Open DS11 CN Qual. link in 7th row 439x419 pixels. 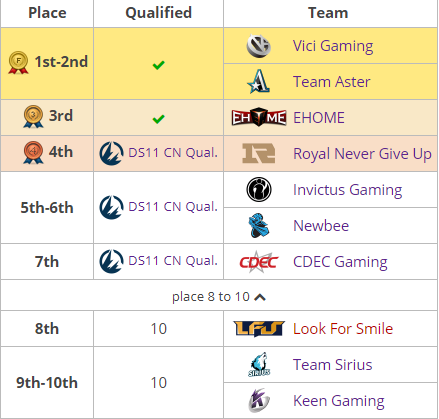coord(173,261)
